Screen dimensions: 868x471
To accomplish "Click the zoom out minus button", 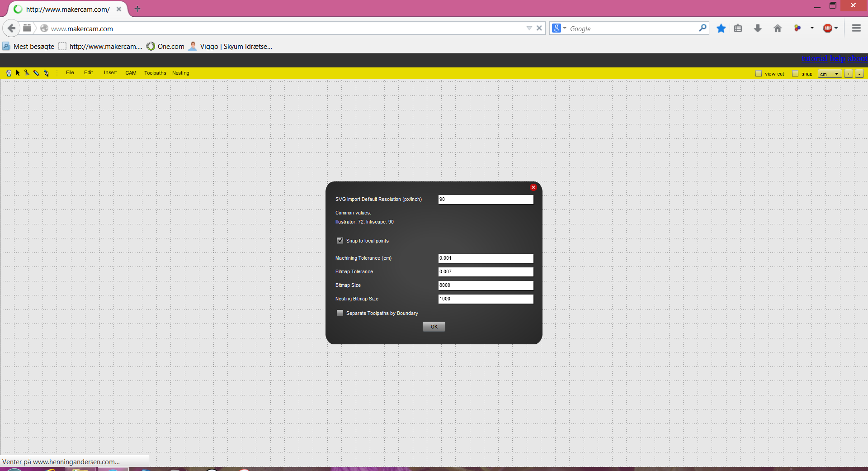I will pyautogui.click(x=859, y=74).
